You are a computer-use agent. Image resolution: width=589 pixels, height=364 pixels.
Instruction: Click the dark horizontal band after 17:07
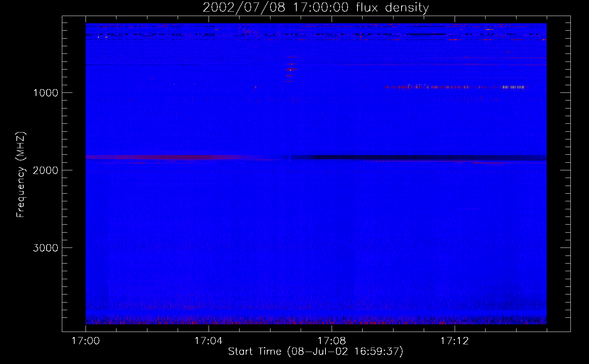click(x=419, y=157)
